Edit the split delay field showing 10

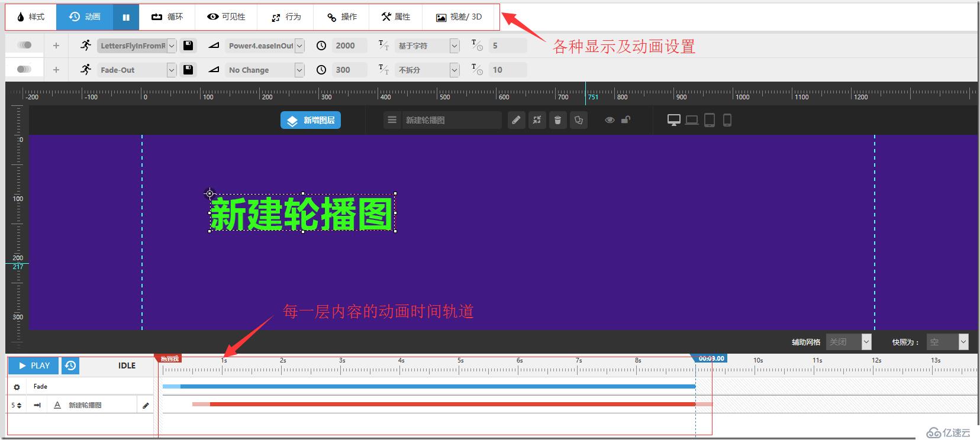pos(507,70)
